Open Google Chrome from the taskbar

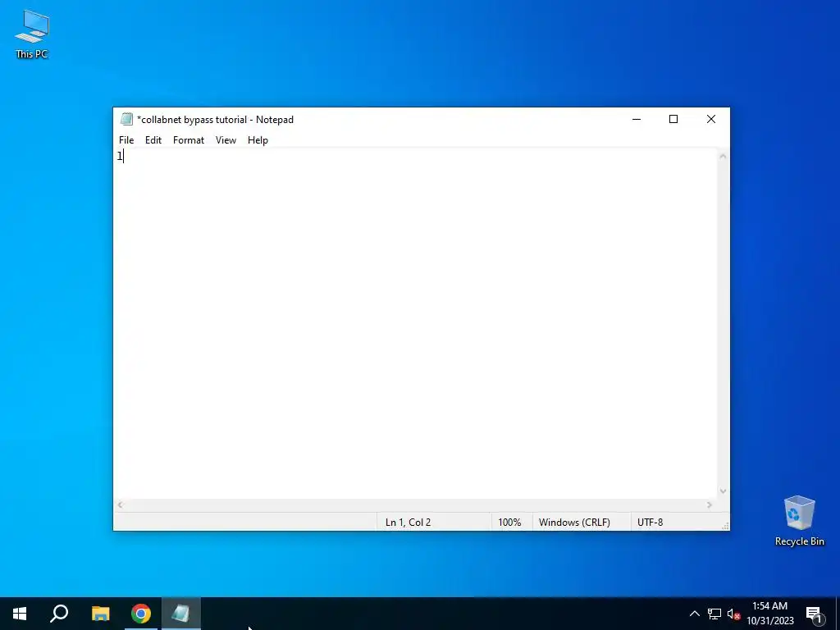141,614
